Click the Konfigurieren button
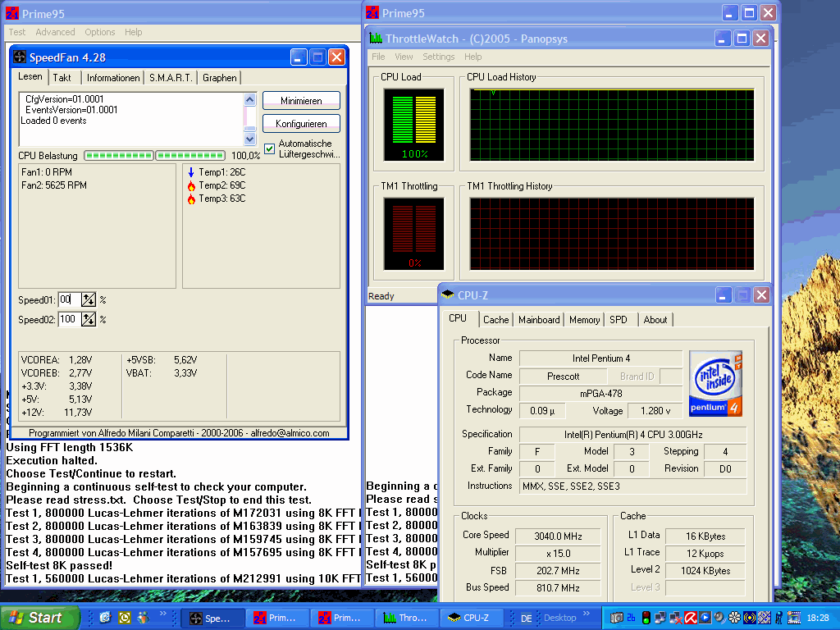This screenshot has width=840, height=630. (x=301, y=124)
